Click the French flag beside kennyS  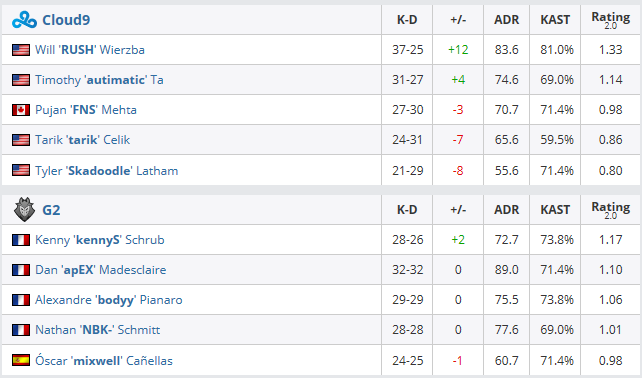[21, 240]
